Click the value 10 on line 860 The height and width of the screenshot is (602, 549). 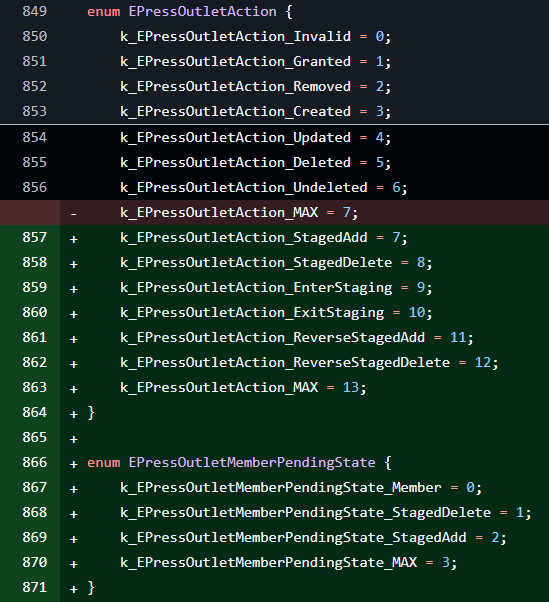417,313
